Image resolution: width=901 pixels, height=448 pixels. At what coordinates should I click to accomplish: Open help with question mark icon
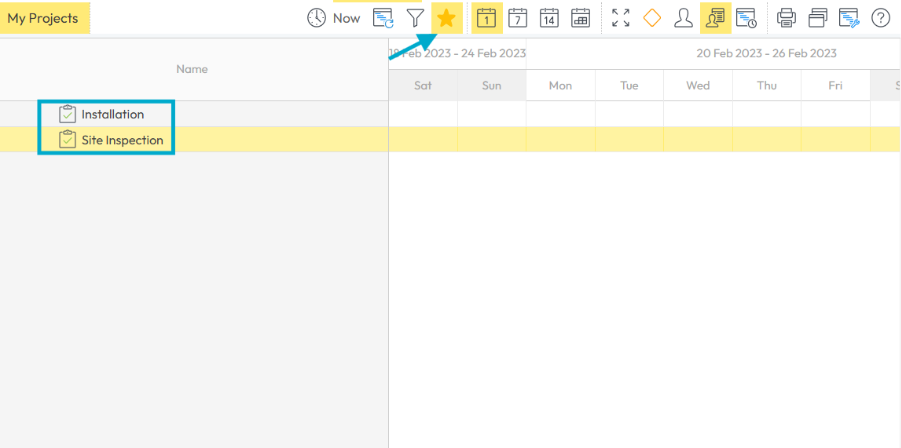pyautogui.click(x=880, y=18)
